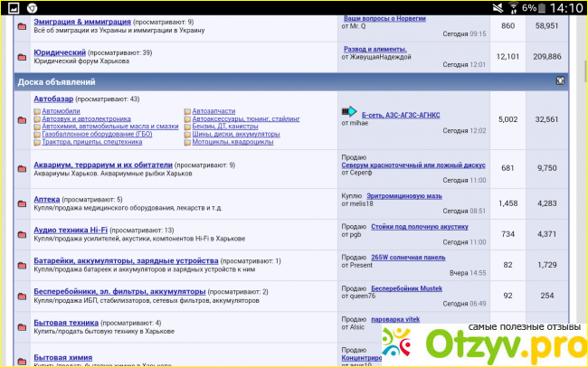Click red folder icon beside Аудио техника Hi-Fi
The image size is (588, 367).
(x=23, y=236)
